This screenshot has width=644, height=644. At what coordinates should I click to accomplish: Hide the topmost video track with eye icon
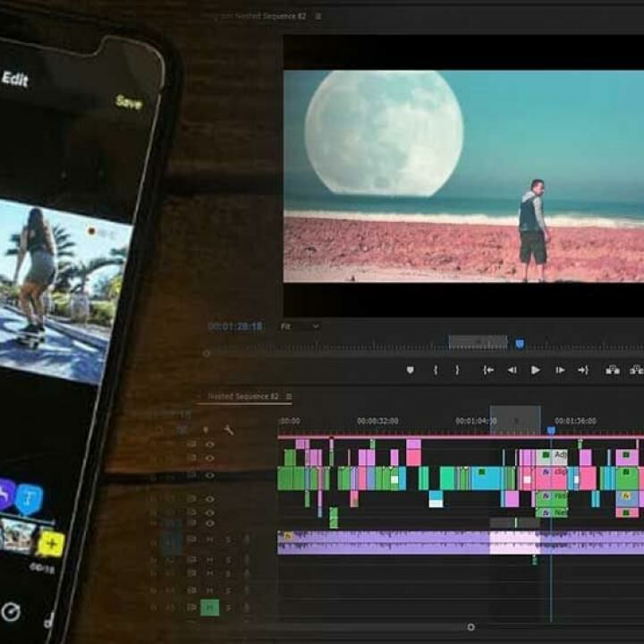pos(209,444)
